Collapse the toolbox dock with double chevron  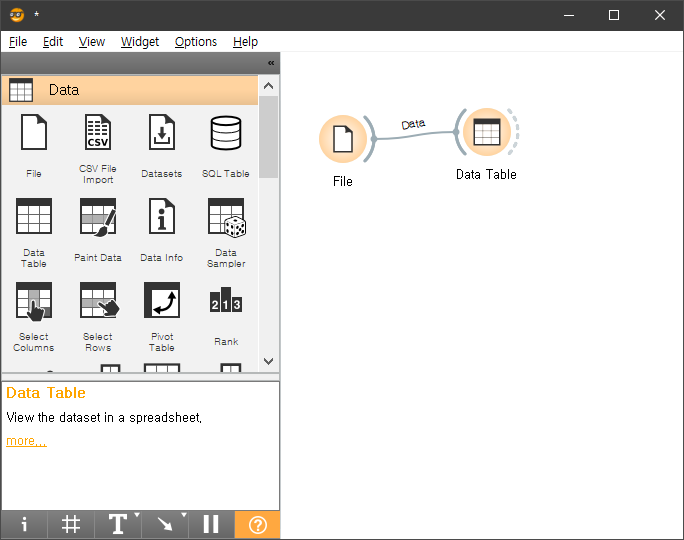click(x=271, y=63)
